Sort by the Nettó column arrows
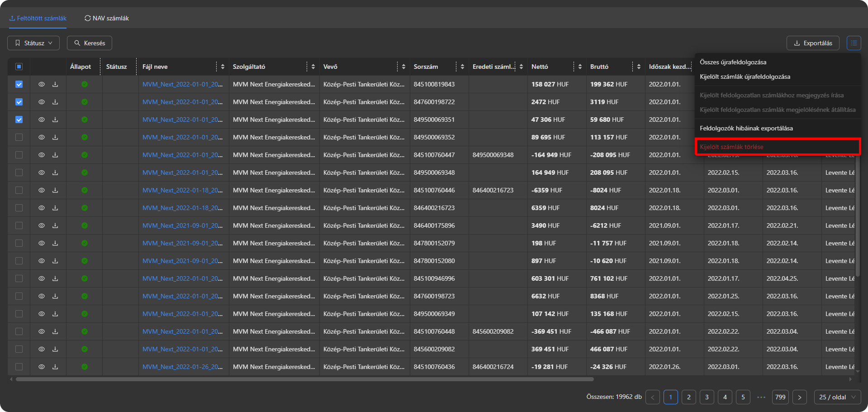 pos(580,67)
